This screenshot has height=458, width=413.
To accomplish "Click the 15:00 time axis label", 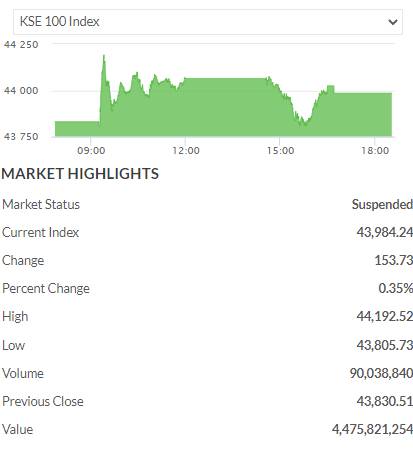I will click(x=280, y=151).
